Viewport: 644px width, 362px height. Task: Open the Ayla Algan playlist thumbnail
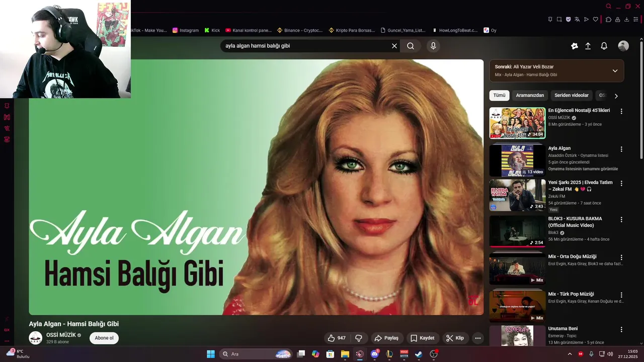tap(517, 160)
